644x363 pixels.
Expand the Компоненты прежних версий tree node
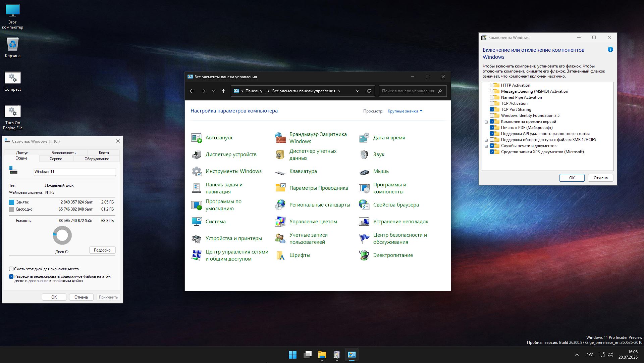point(486,122)
